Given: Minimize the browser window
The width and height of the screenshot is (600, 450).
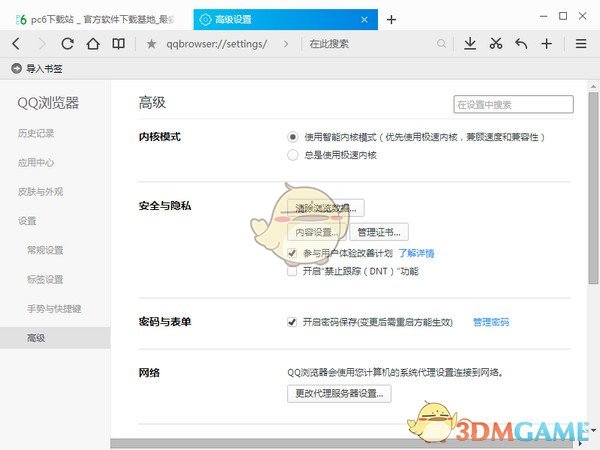Looking at the screenshot, I should (x=543, y=16).
